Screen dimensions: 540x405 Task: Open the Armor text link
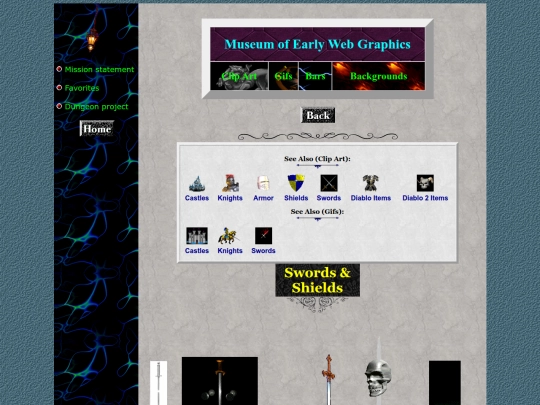(x=263, y=198)
